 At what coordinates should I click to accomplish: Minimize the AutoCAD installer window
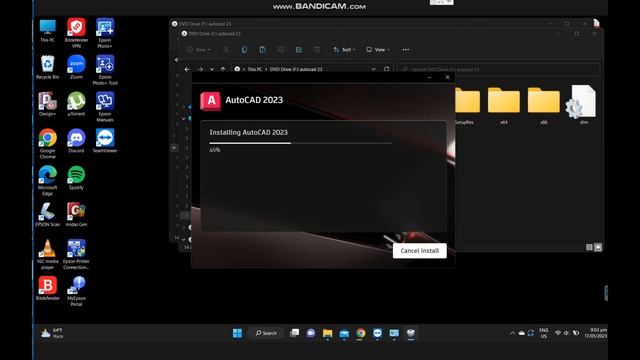pos(429,77)
